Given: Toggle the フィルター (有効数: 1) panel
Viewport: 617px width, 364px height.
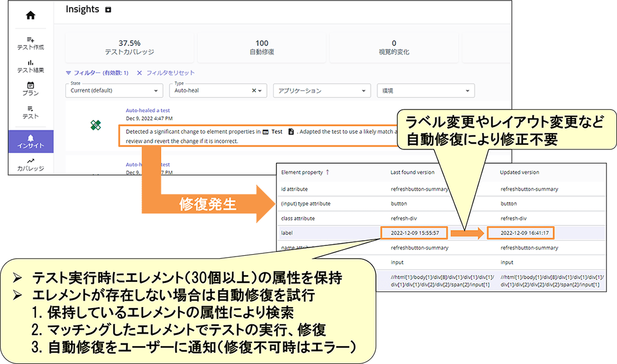Looking at the screenshot, I should 97,73.
